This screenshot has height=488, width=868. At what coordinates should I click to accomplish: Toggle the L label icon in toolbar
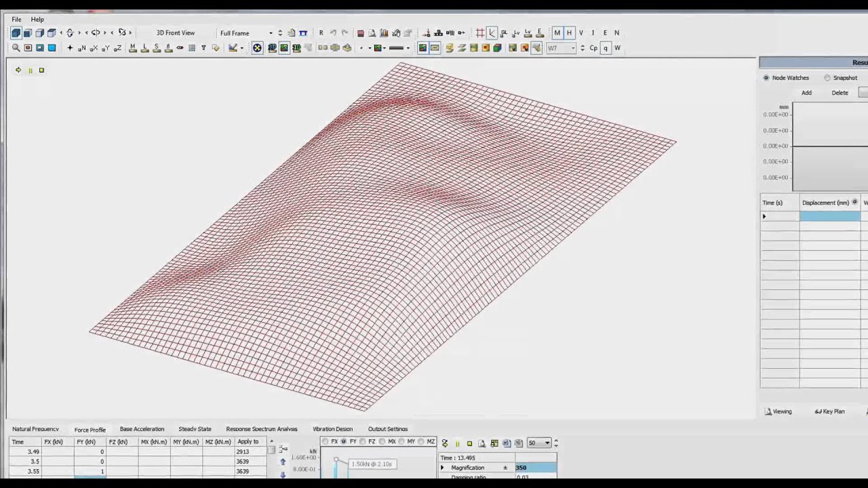click(144, 48)
